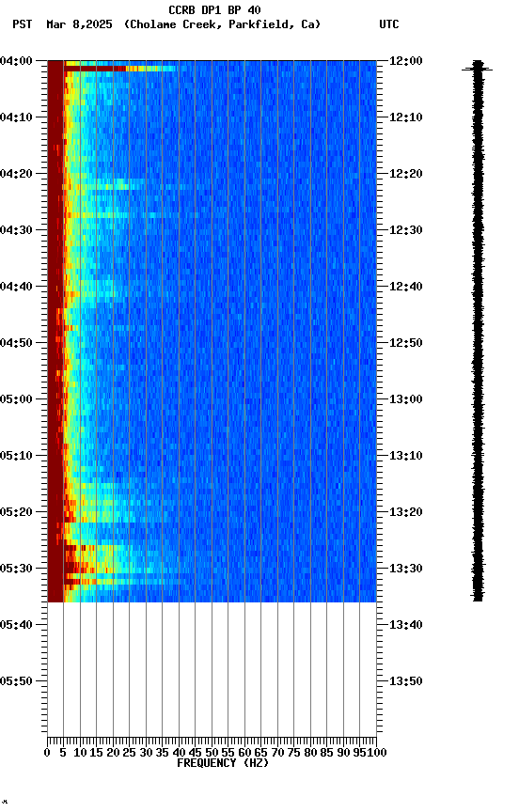Click the 20 Hz frequency axis label
519x812 pixels.
coord(113,753)
